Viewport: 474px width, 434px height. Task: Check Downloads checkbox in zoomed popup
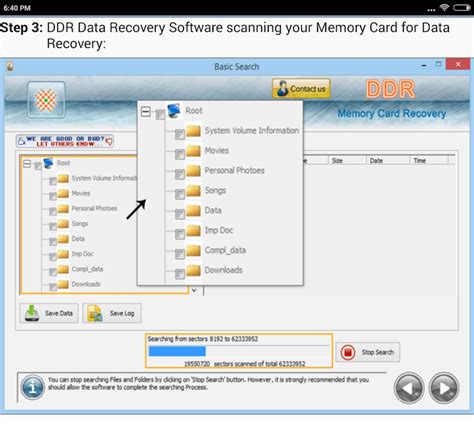tap(180, 274)
